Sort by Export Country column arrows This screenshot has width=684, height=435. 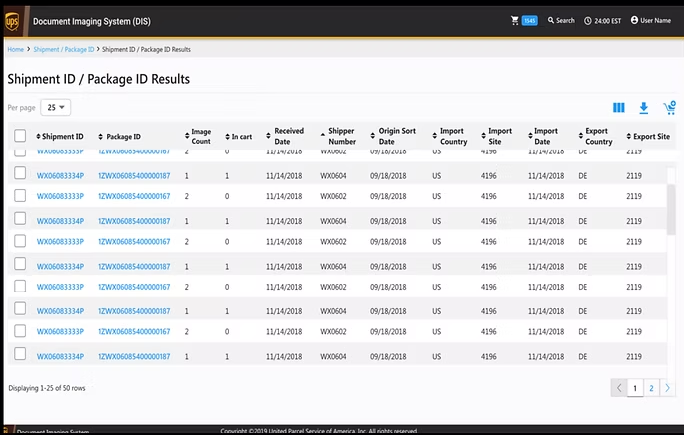[x=581, y=136]
